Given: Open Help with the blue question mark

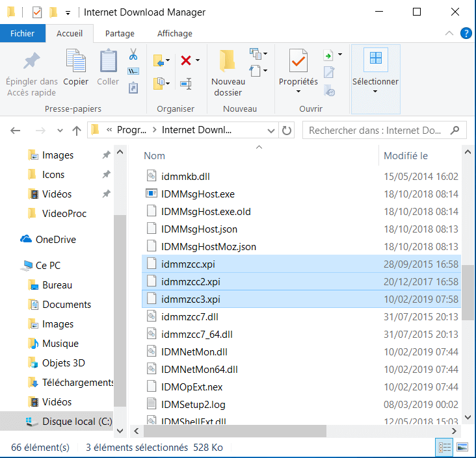Looking at the screenshot, I should [466, 33].
